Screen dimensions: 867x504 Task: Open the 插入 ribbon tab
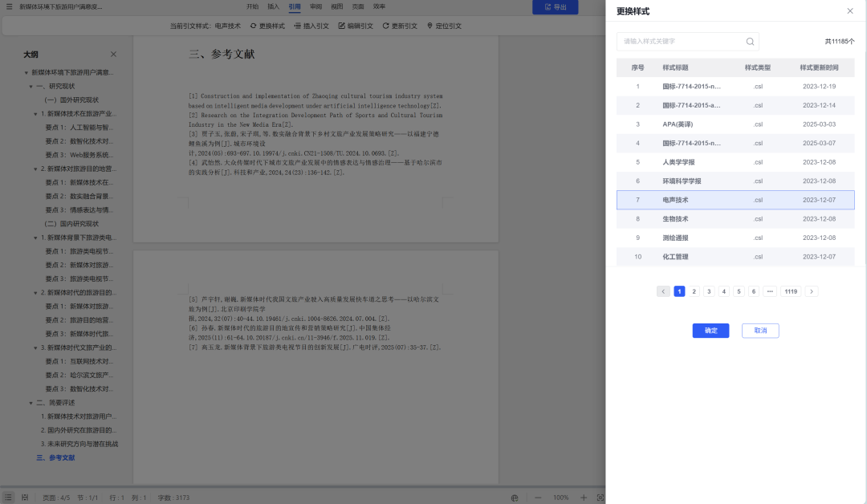(274, 6)
